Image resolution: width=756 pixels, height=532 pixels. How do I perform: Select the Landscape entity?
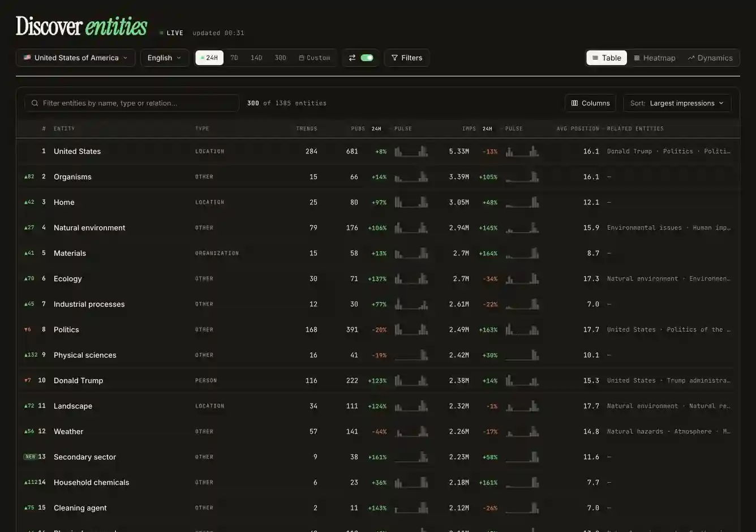click(72, 406)
